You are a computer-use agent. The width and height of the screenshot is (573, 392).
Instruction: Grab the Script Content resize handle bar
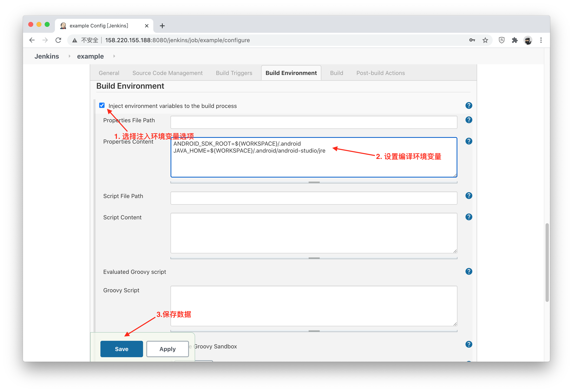(x=314, y=258)
